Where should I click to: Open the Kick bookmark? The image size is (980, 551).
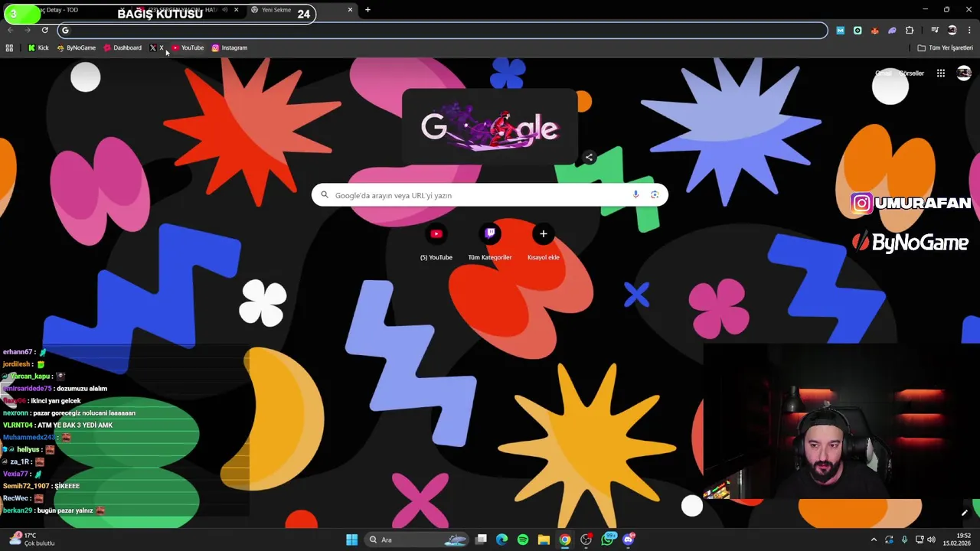(x=38, y=48)
